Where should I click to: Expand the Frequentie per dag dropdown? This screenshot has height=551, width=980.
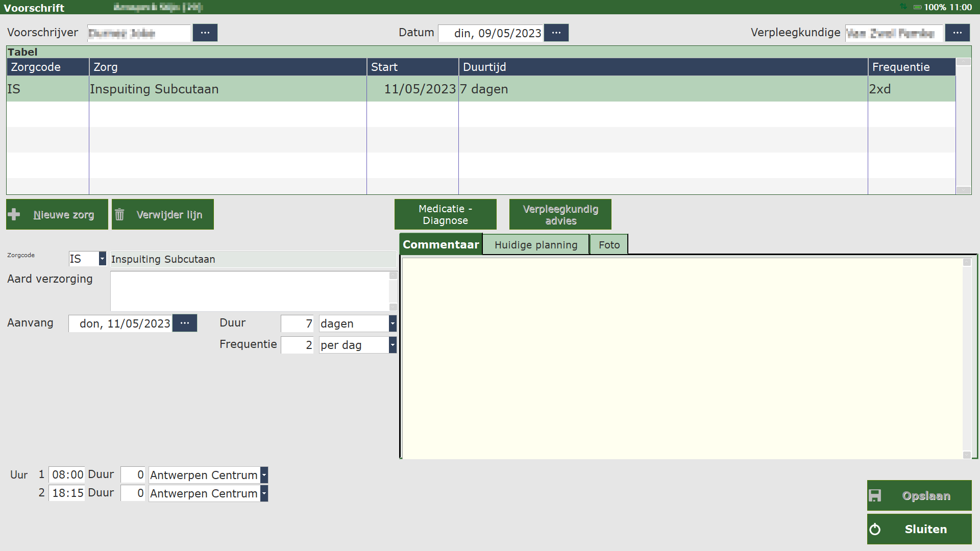(x=393, y=345)
